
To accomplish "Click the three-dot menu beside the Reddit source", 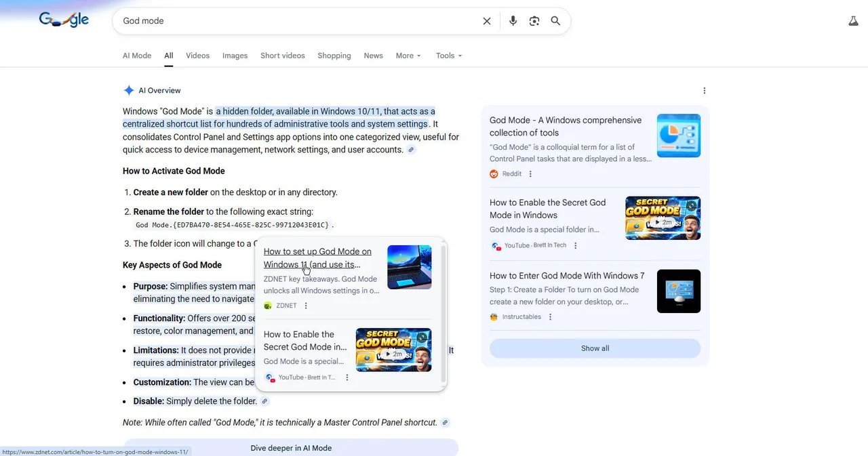I will (x=530, y=174).
